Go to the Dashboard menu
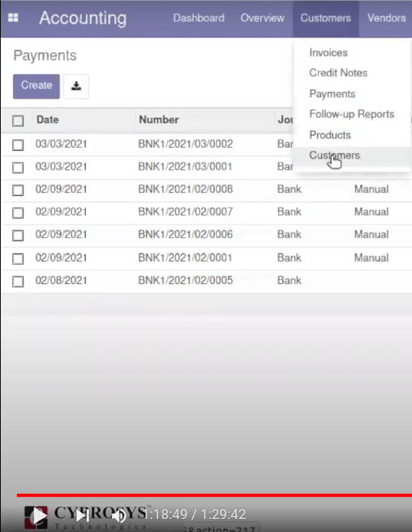The height and width of the screenshot is (532, 412). tap(198, 18)
